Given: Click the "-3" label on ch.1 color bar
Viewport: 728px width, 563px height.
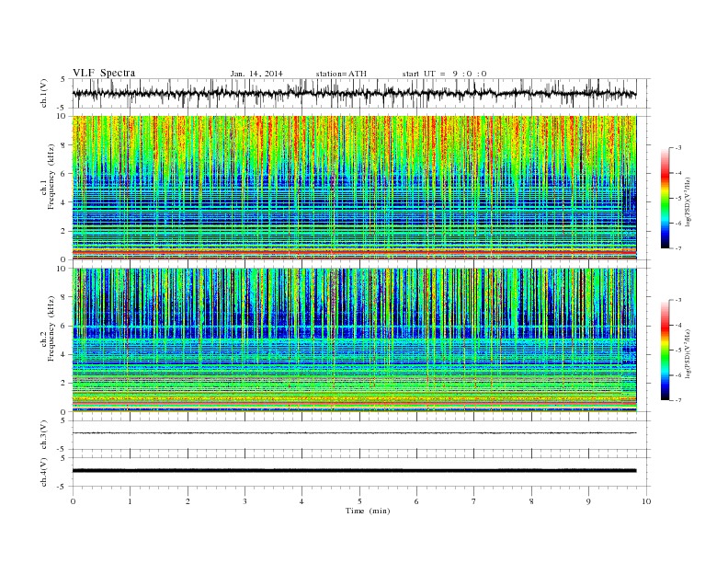Looking at the screenshot, I should [677, 148].
